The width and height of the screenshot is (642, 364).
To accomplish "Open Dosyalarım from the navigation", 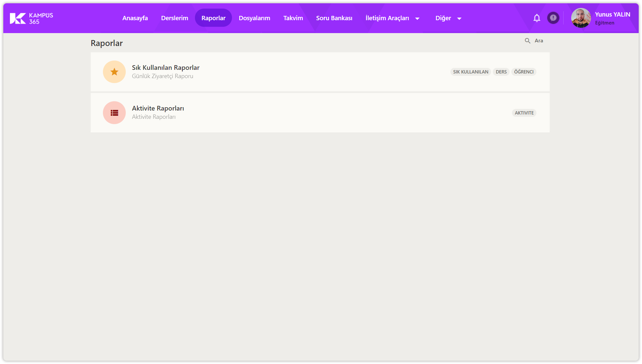I will coord(254,18).
